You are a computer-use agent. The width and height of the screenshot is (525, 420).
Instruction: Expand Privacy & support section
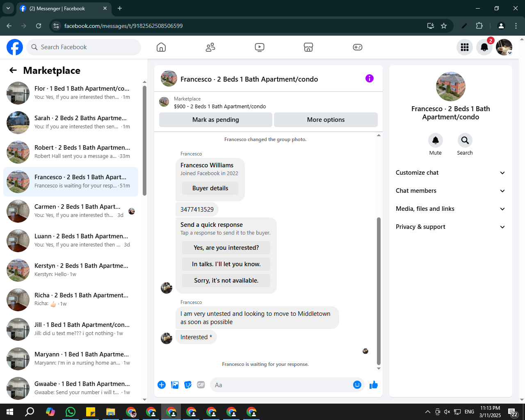[450, 227]
